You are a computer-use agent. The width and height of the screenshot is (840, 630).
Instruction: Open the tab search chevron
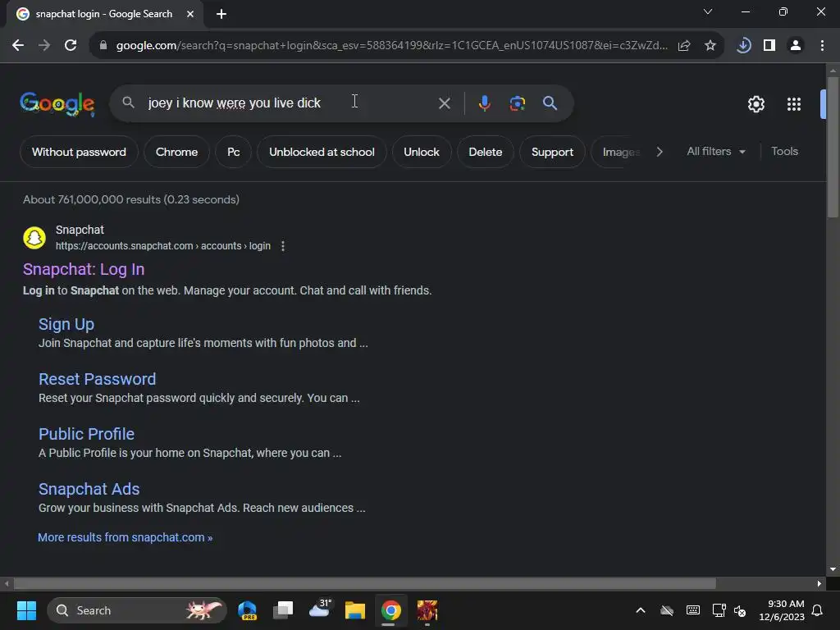pos(708,11)
